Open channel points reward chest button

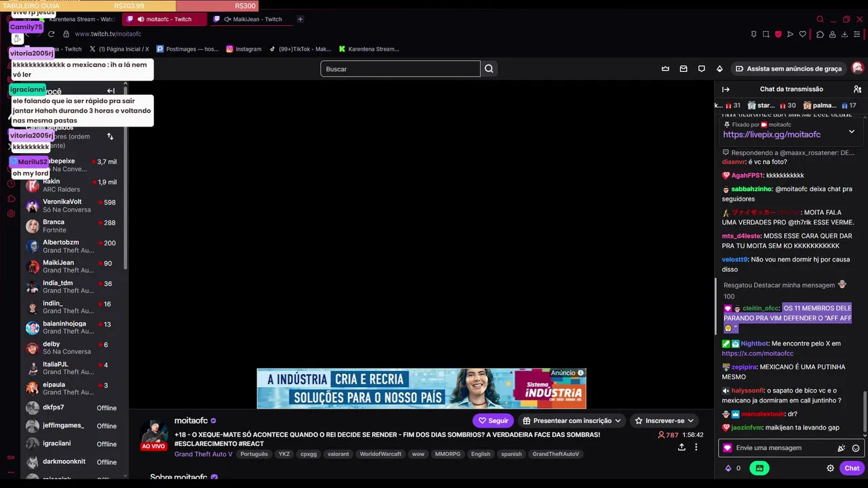pos(759,468)
